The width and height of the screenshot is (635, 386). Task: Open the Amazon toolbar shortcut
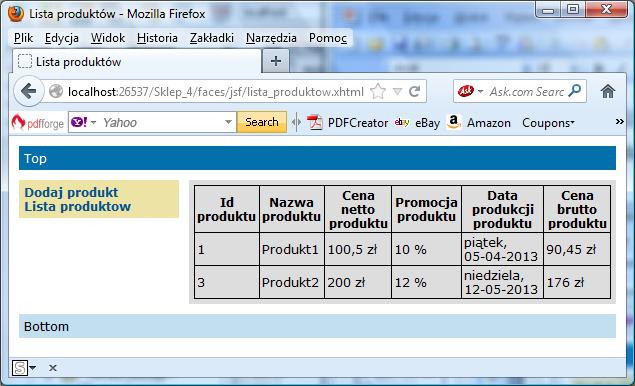point(479,122)
